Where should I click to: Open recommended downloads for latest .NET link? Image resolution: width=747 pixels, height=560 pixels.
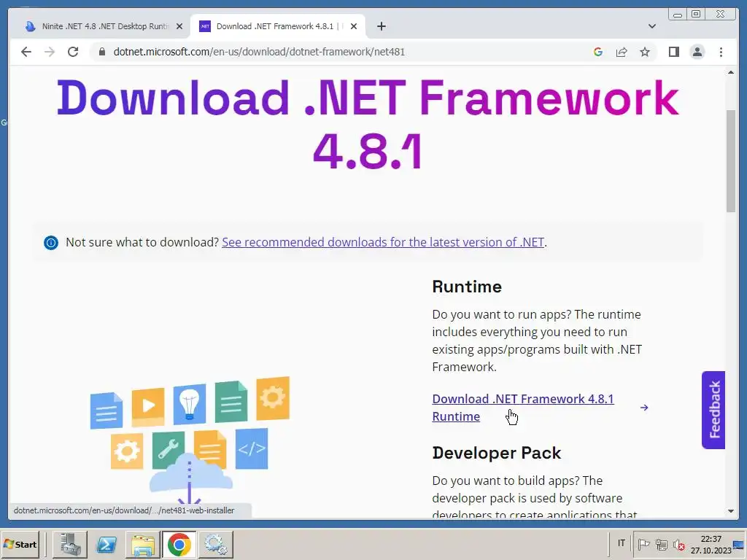[x=383, y=242]
